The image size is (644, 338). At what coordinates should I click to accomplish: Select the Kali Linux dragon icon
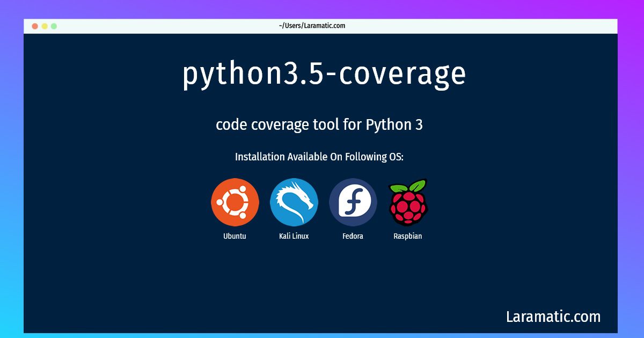(x=294, y=202)
